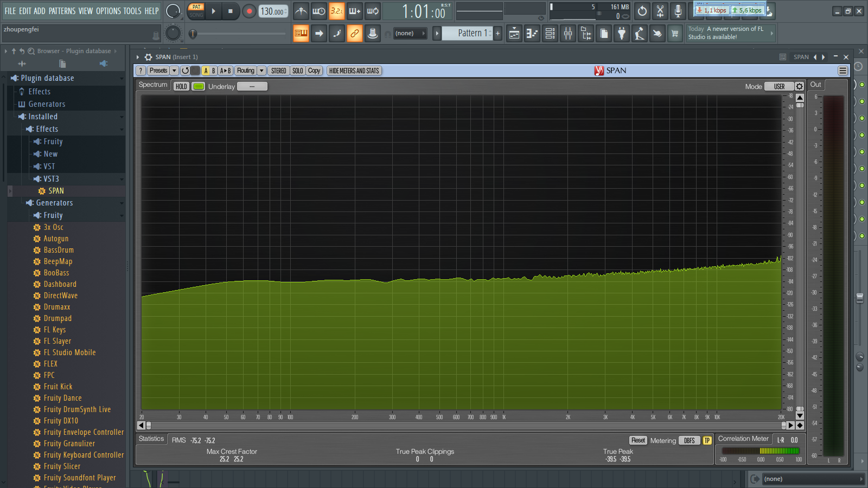The image size is (868, 488).
Task: Toggle the step editing footprint icon
Action: click(337, 34)
